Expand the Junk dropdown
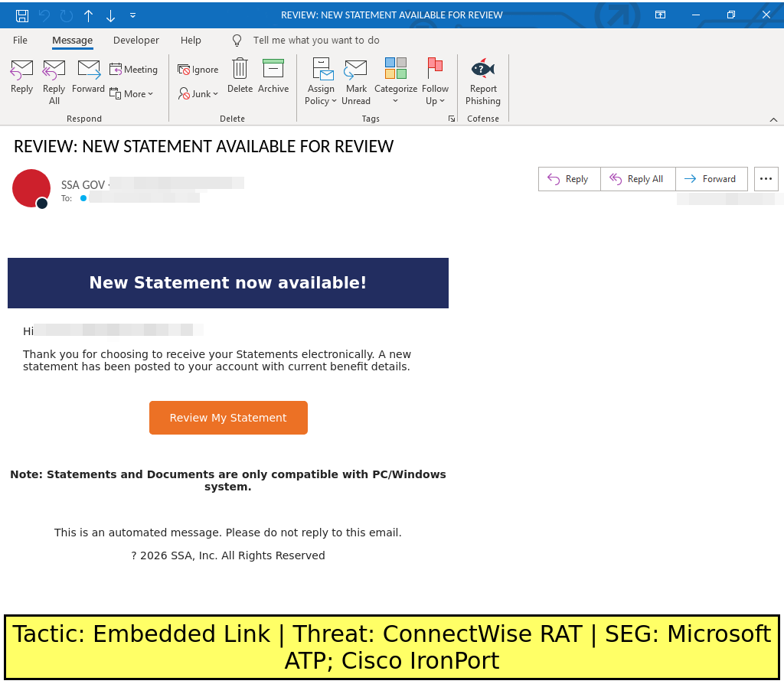The image size is (784, 684). pos(198,94)
